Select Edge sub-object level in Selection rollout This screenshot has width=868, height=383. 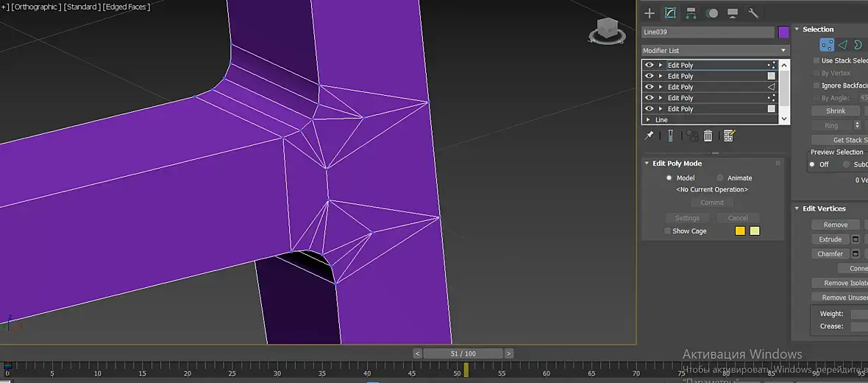(842, 45)
